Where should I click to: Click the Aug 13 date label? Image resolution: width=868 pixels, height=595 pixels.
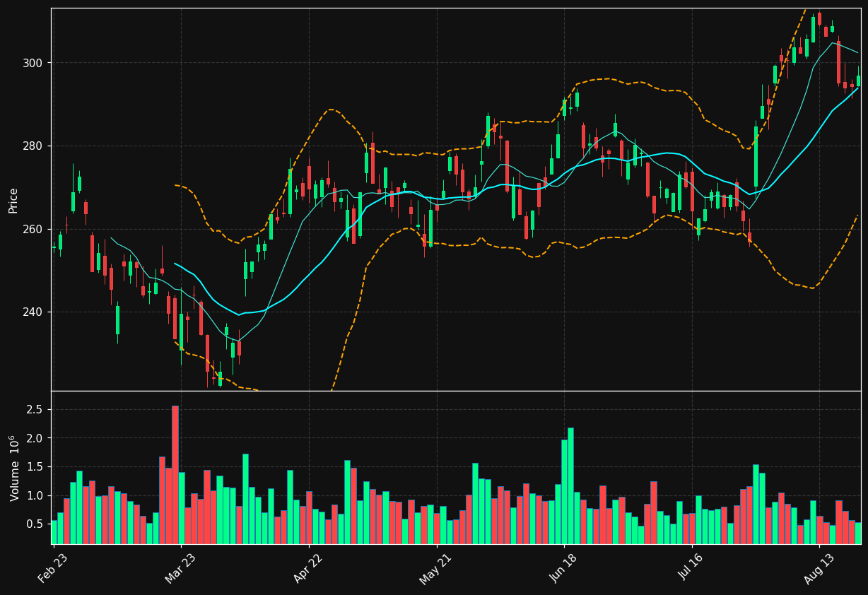[x=819, y=569]
